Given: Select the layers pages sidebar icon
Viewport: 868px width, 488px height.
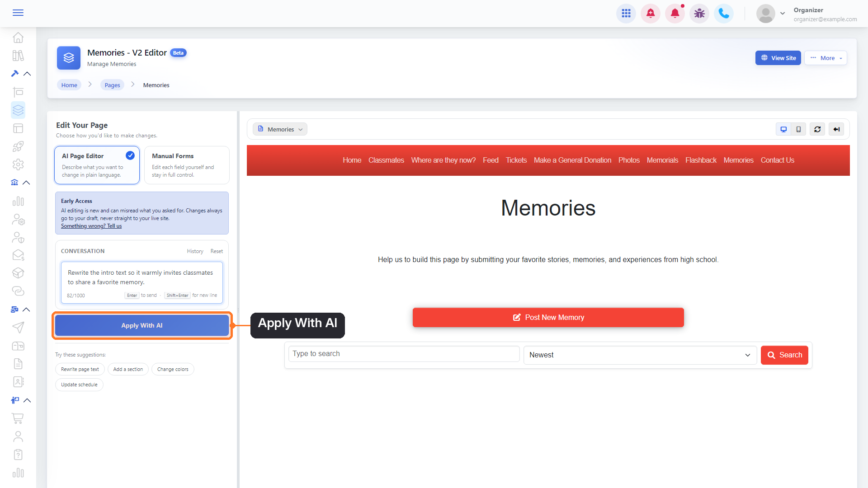Looking at the screenshot, I should 18,110.
